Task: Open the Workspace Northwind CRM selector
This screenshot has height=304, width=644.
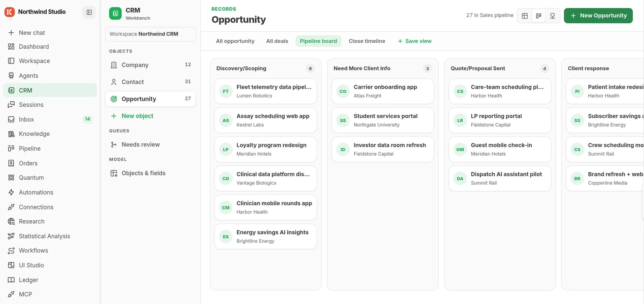Action: pos(151,34)
